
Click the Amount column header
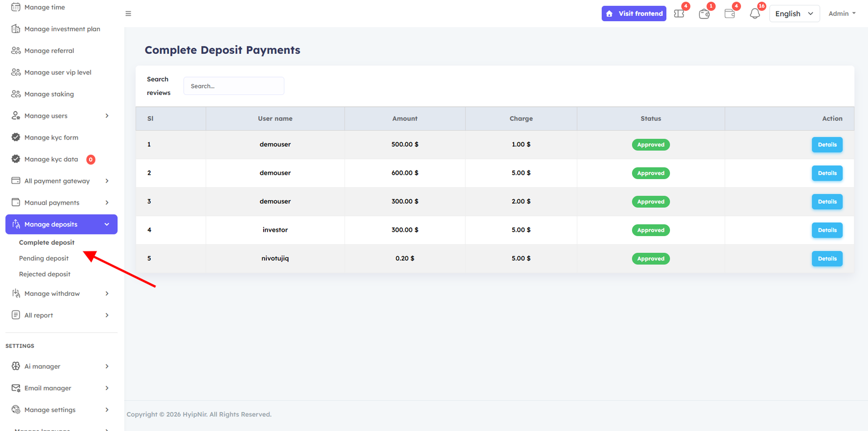(x=405, y=118)
